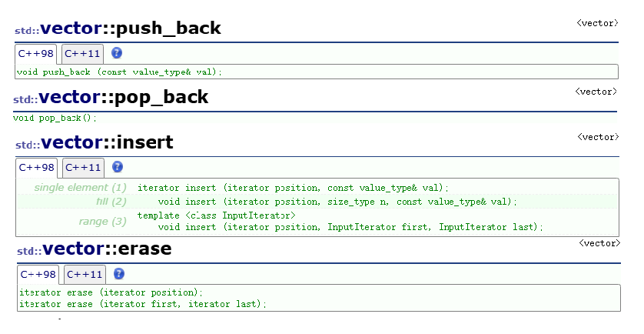Click 'vector' class link in push_back heading
The height and width of the screenshot is (334, 644).
pos(70,29)
